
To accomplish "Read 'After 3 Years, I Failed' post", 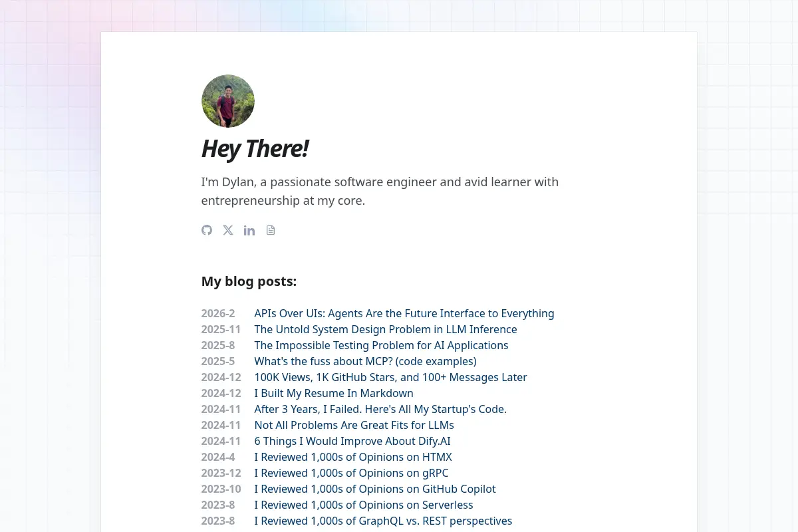I will (380, 409).
